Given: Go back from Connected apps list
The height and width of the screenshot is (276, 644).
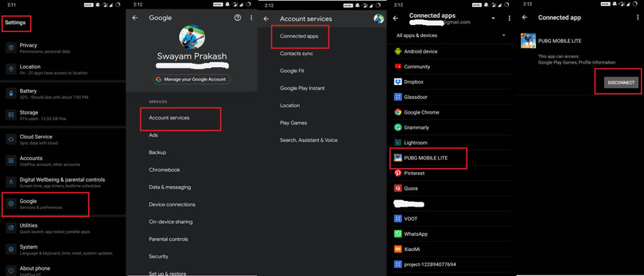Looking at the screenshot, I should 396,19.
